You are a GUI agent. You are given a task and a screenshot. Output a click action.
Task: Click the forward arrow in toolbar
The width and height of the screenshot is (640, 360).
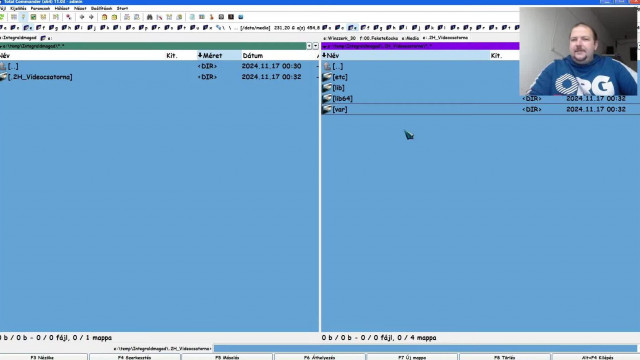coord(91,17)
